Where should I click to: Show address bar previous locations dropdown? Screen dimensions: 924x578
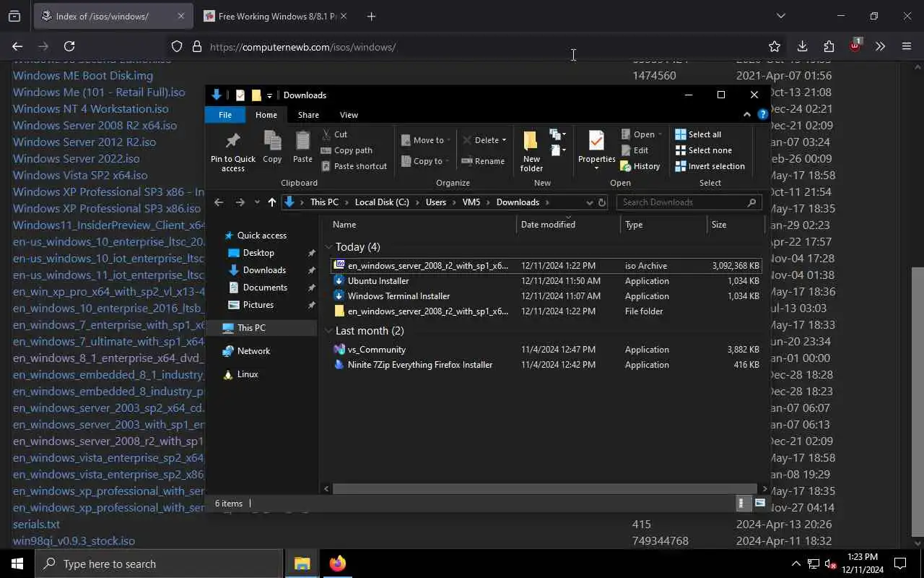[x=590, y=202]
